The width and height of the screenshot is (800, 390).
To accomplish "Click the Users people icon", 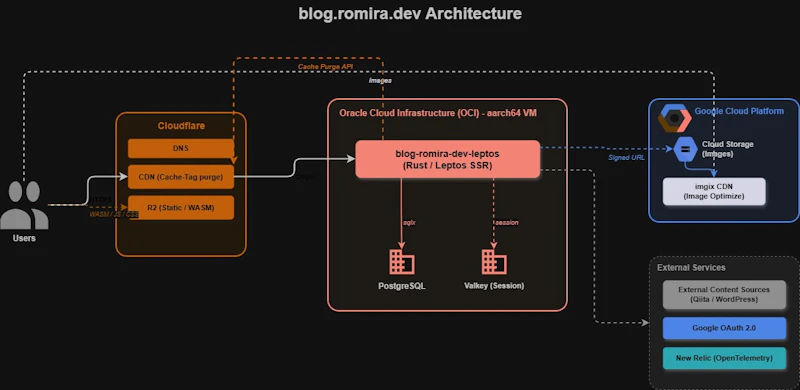I will pos(24,205).
